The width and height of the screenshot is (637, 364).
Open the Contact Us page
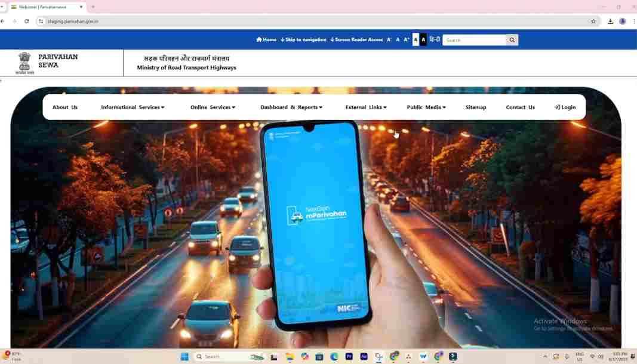[x=521, y=107]
